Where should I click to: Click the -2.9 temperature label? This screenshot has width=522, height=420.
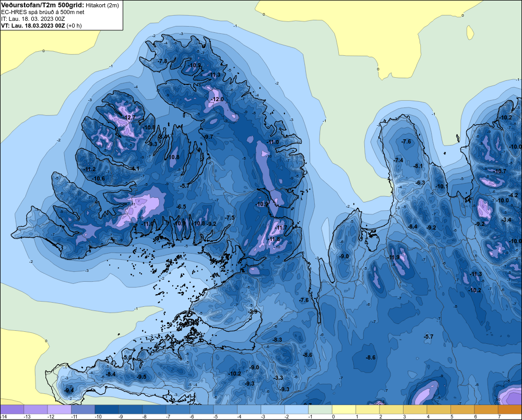[x=253, y=311]
